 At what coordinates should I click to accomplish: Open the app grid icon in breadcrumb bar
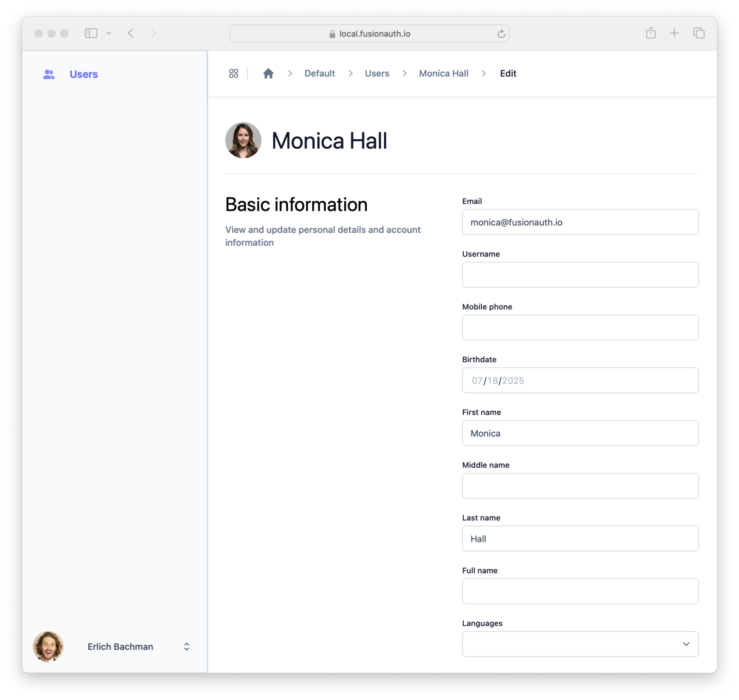pos(233,73)
